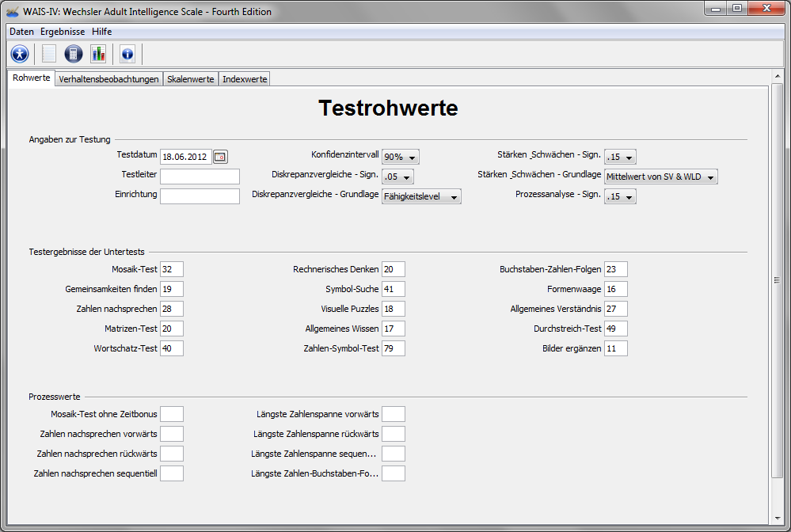Click the blue info icon
The image size is (791, 532).
127,54
